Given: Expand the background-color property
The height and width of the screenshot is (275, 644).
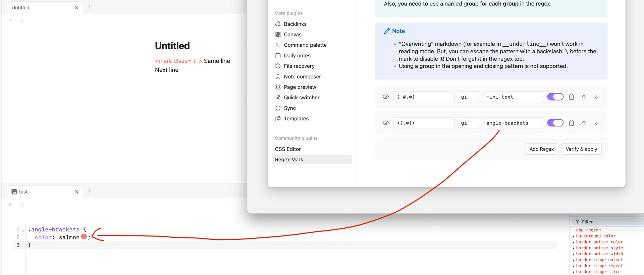Looking at the screenshot, I should coord(573,236).
